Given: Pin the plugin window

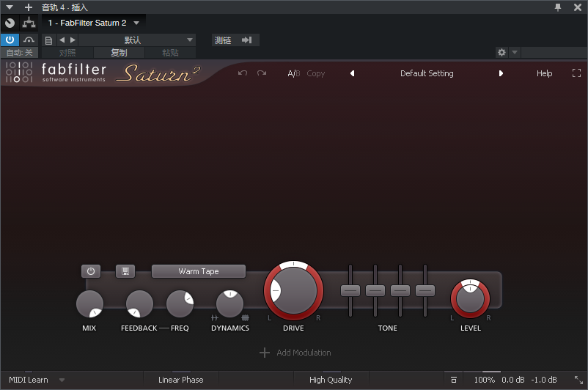Looking at the screenshot, I should coord(558,7).
